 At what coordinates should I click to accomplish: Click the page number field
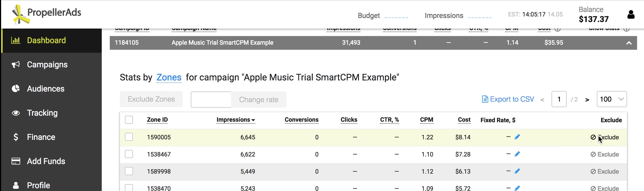click(559, 99)
